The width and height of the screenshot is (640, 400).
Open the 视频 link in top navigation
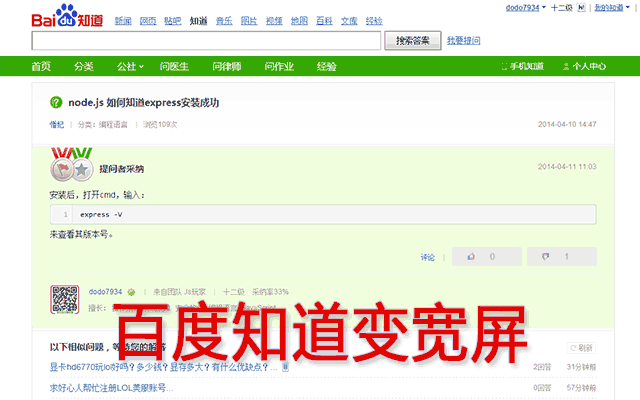point(274,21)
